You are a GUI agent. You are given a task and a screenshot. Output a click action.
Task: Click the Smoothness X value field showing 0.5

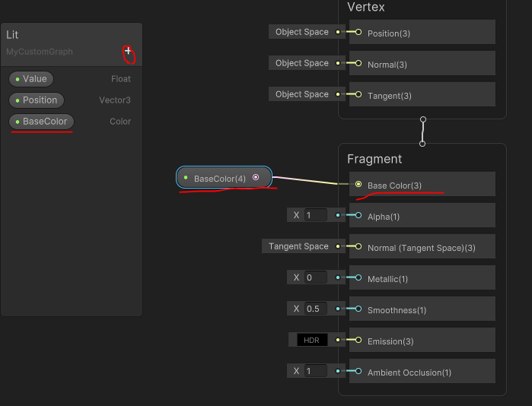[x=316, y=309]
